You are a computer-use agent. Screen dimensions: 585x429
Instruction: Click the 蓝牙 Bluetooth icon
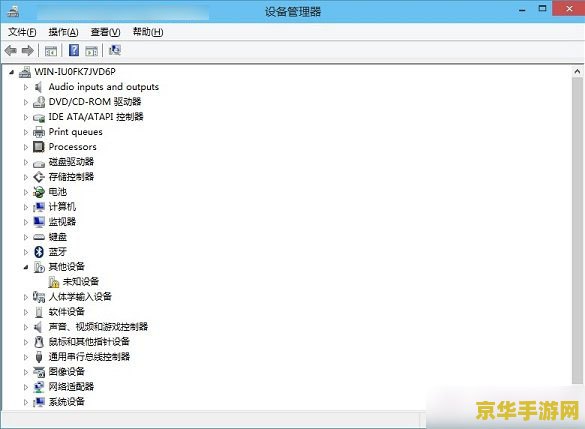(39, 252)
